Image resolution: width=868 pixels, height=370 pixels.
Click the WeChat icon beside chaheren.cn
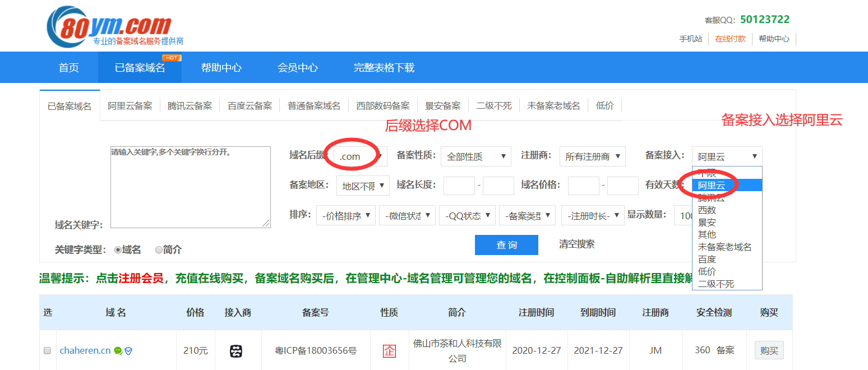(x=118, y=351)
